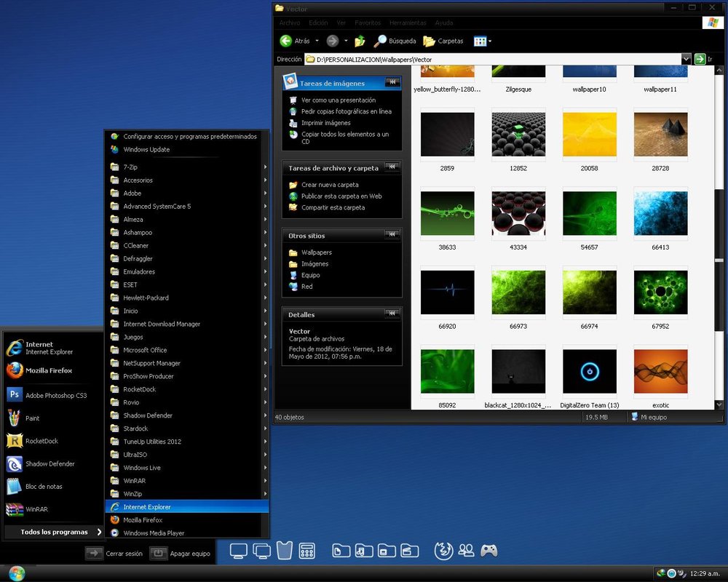Open the Búsqueda search tool
The height and width of the screenshot is (582, 728).
395,41
